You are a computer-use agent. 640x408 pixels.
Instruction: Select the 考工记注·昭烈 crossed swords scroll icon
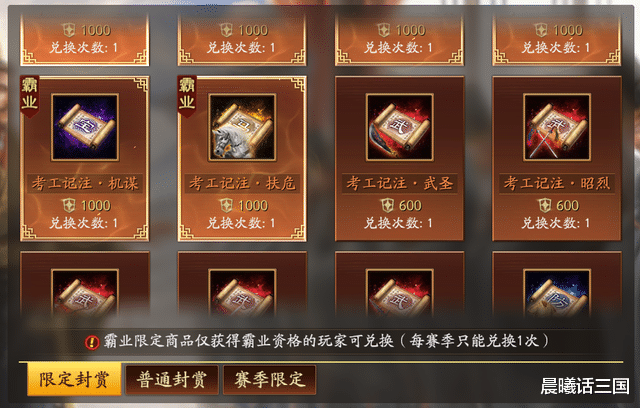tap(557, 127)
